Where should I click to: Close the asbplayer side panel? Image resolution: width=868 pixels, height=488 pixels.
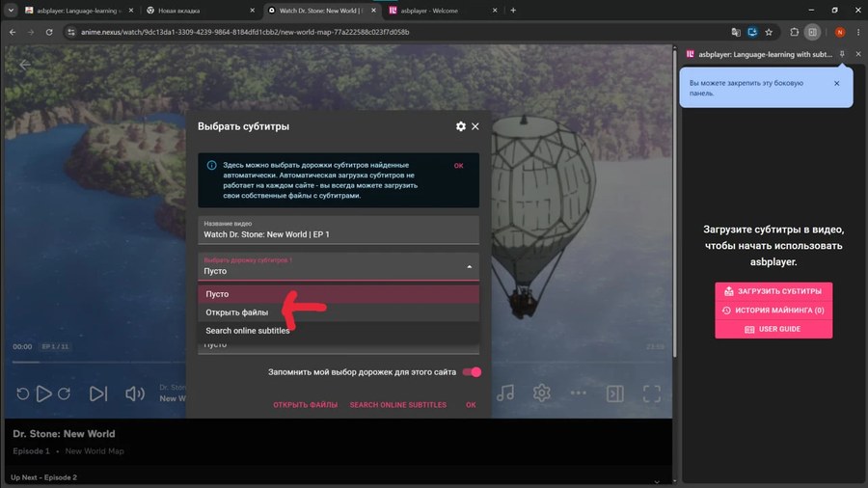point(858,54)
